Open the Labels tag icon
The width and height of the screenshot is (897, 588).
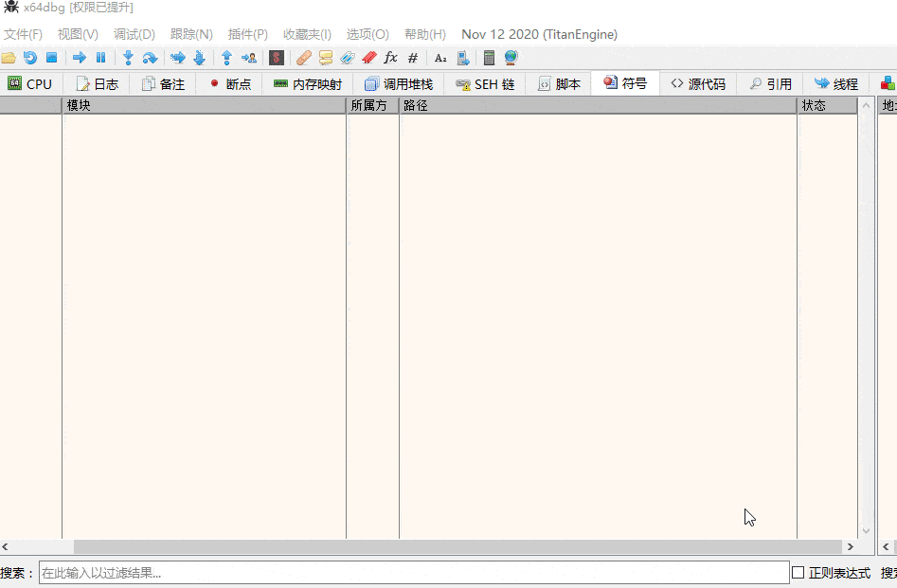(348, 58)
